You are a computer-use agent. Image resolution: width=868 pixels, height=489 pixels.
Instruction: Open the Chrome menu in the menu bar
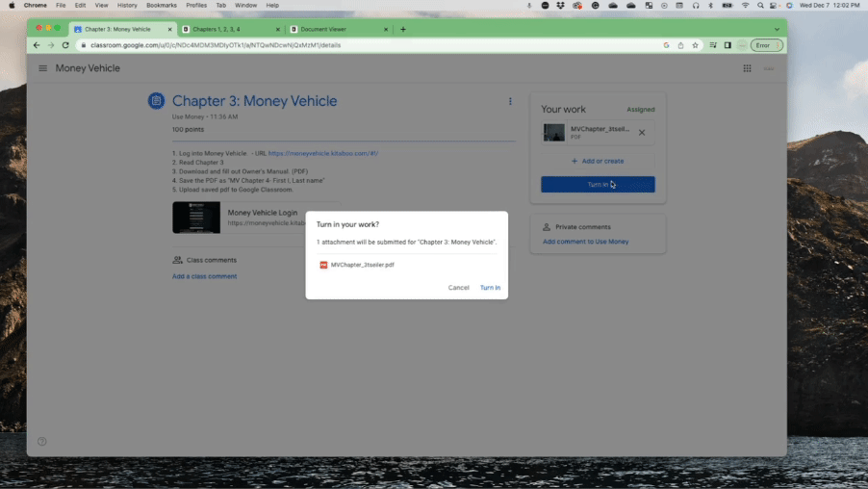coord(36,6)
